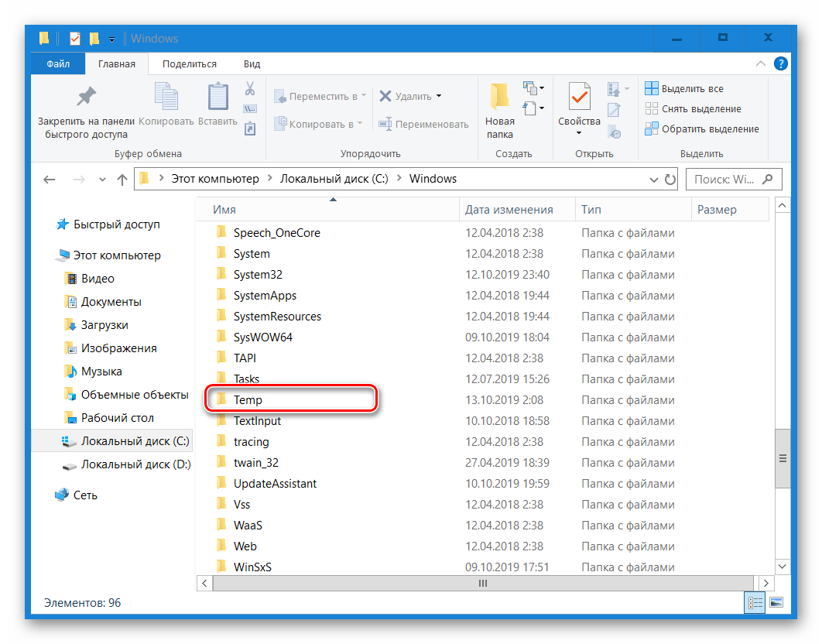Click inside the search field 'Поиск'

click(x=728, y=179)
